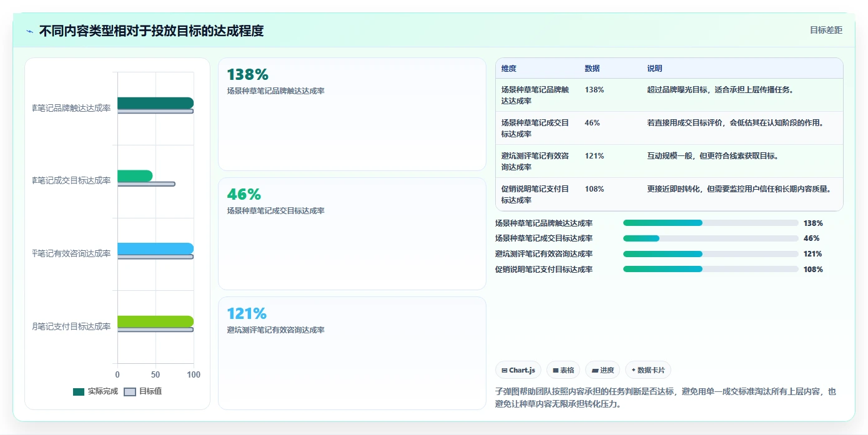
Task: Click the lime green actual bar for 支付目标达成率
Action: pyautogui.click(x=155, y=321)
